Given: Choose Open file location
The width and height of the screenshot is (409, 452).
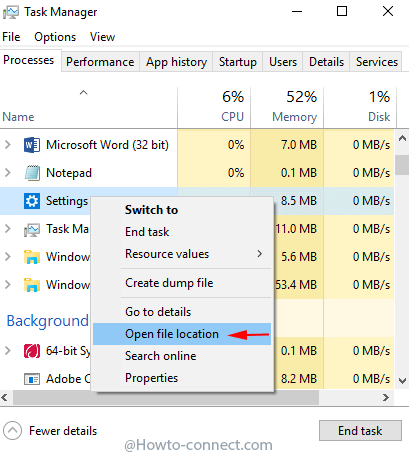Looking at the screenshot, I should point(182,334).
